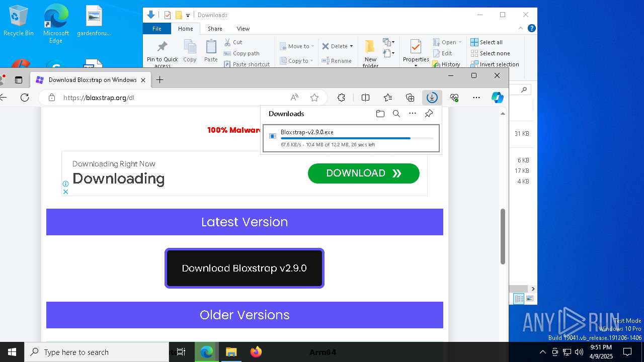The height and width of the screenshot is (362, 644).
Task: Close the ad with X icon
Action: [x=65, y=192]
